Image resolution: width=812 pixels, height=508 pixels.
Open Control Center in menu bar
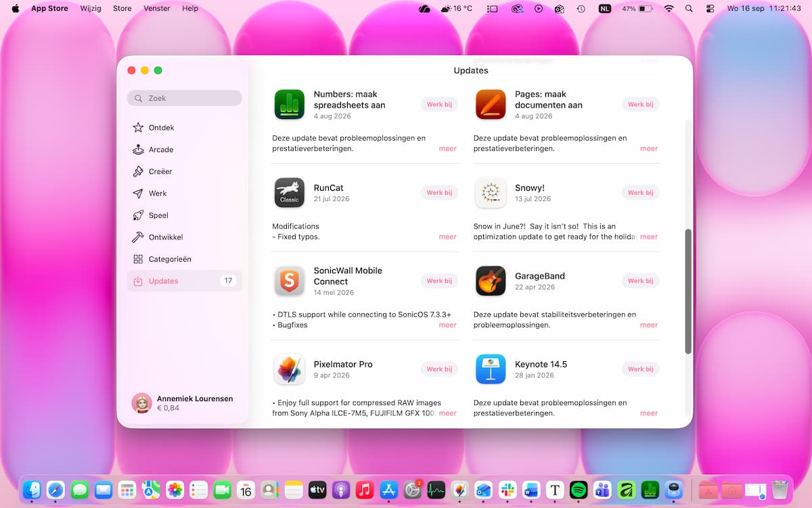pos(710,9)
